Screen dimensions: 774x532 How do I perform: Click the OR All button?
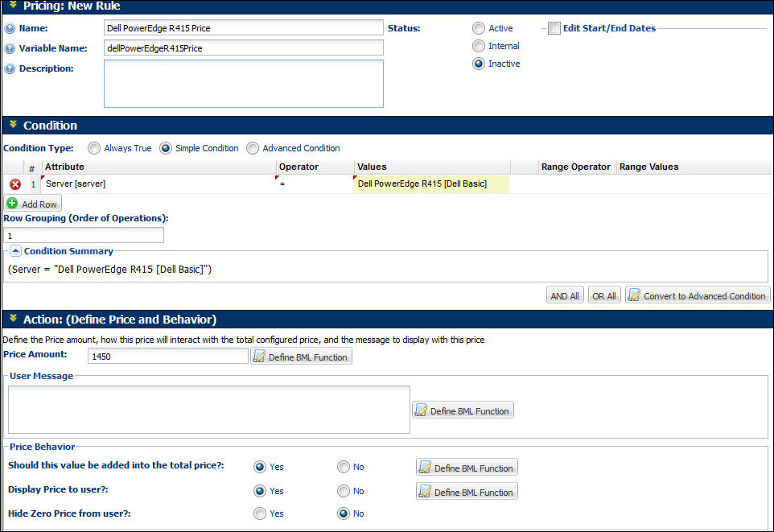pyautogui.click(x=603, y=295)
